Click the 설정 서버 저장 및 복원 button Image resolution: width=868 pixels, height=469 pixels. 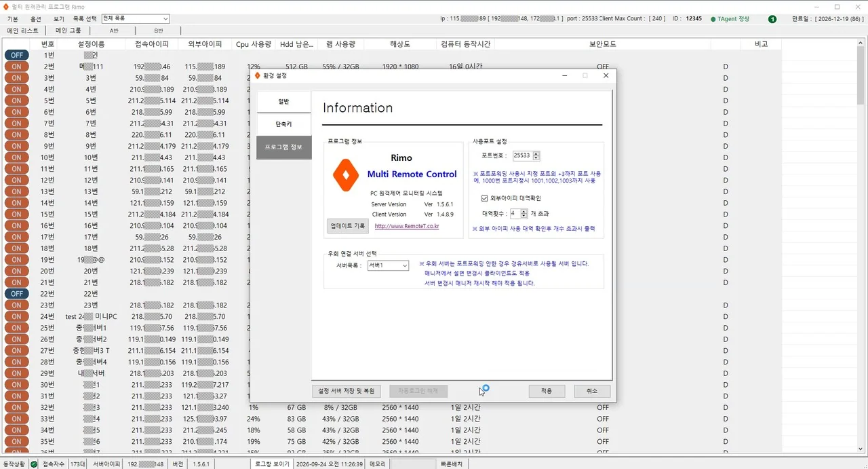tap(346, 391)
